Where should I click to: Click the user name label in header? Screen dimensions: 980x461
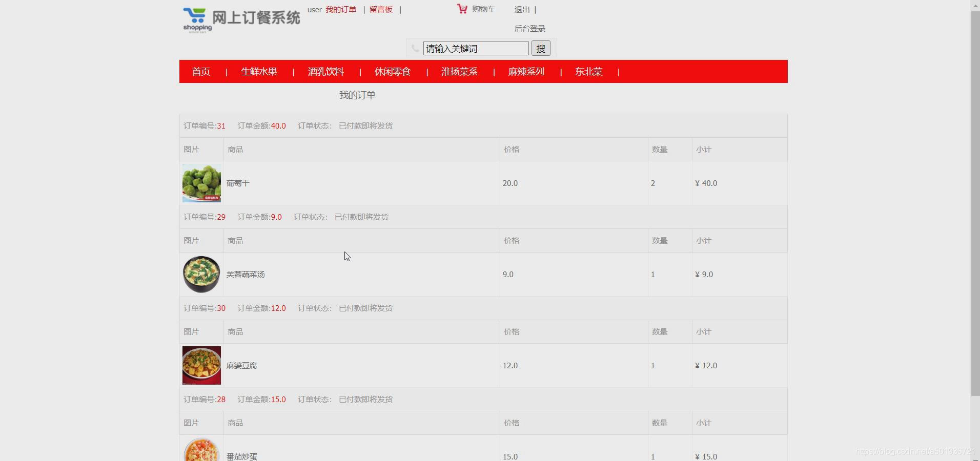(315, 10)
